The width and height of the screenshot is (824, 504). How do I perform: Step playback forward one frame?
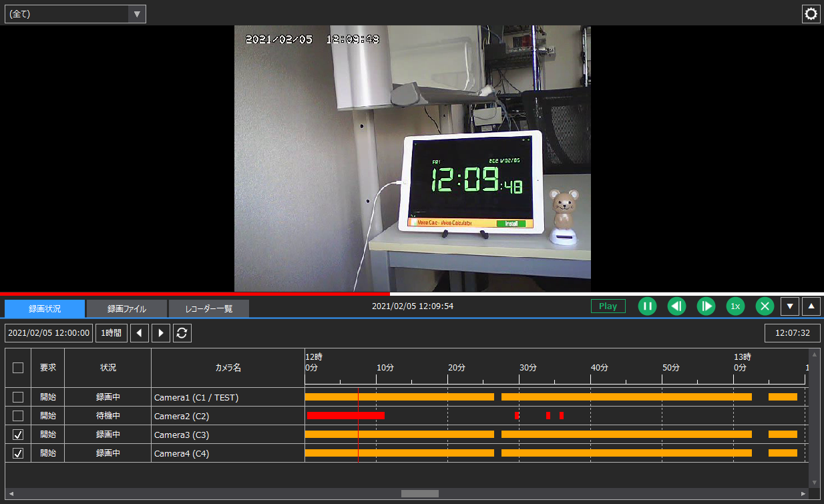(x=706, y=306)
